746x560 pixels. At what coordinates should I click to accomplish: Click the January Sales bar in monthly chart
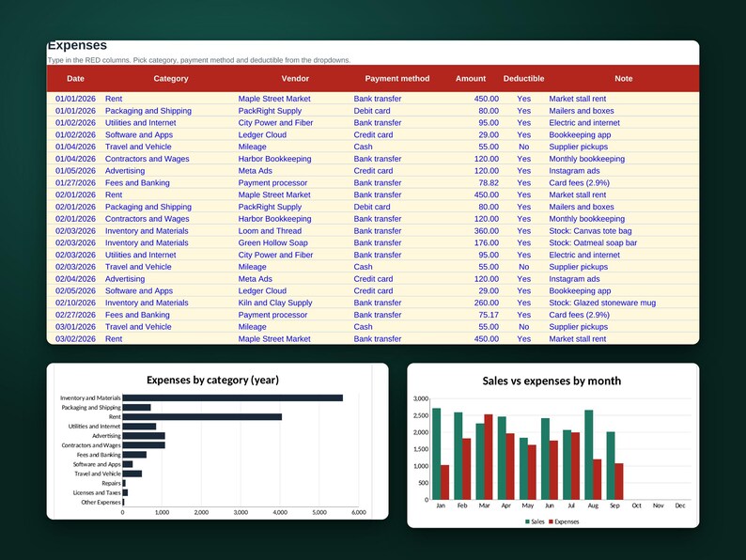click(x=436, y=454)
